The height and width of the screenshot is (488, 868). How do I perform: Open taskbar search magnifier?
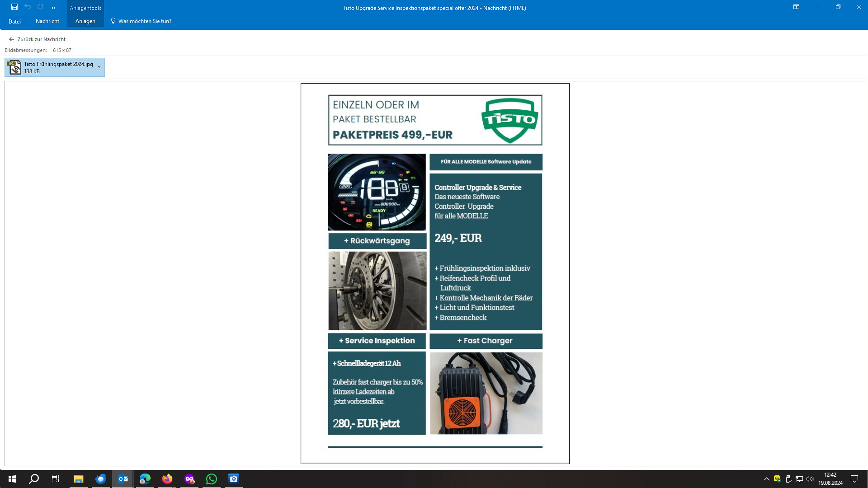[x=34, y=479]
